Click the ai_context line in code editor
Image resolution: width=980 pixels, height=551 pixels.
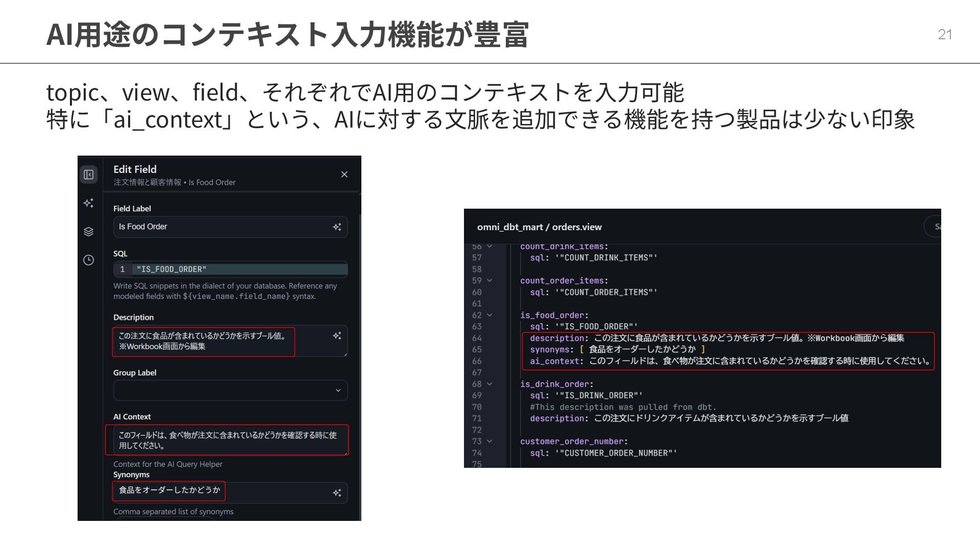pos(730,361)
